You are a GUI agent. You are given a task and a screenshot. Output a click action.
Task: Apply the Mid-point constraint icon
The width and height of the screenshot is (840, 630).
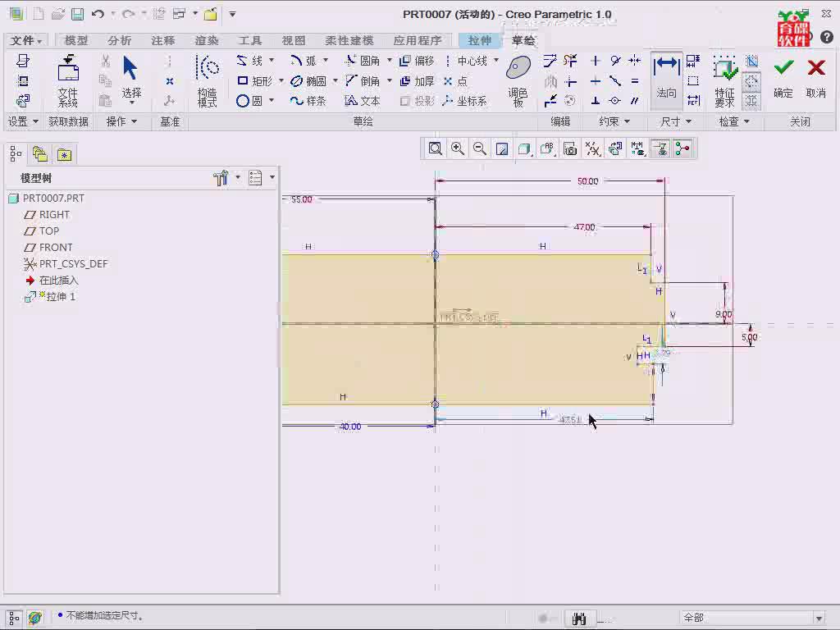click(x=615, y=81)
